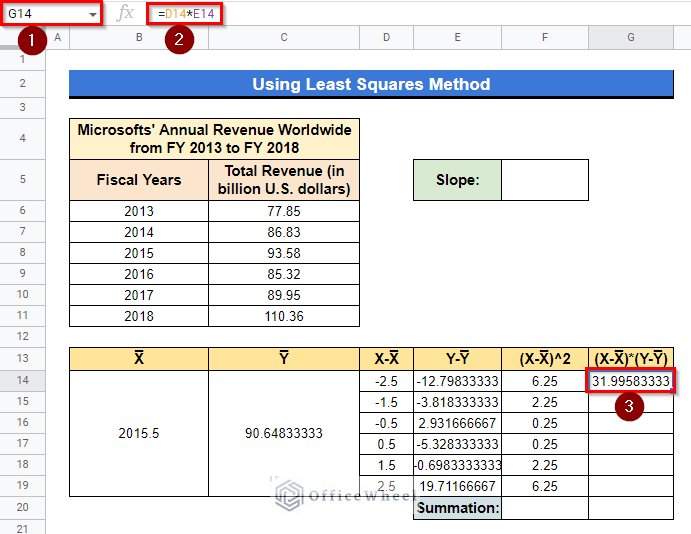The image size is (691, 534).
Task: Click the empty slope result cell
Action: point(545,180)
